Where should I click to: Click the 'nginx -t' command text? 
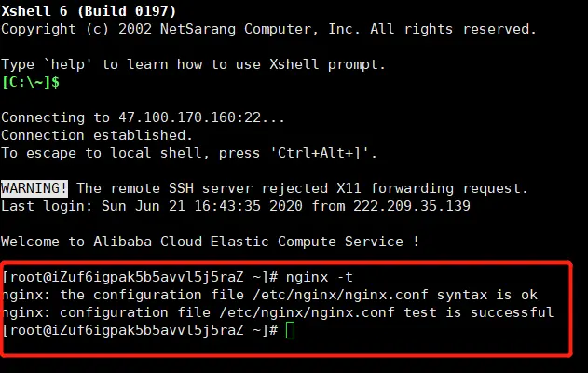tap(319, 277)
